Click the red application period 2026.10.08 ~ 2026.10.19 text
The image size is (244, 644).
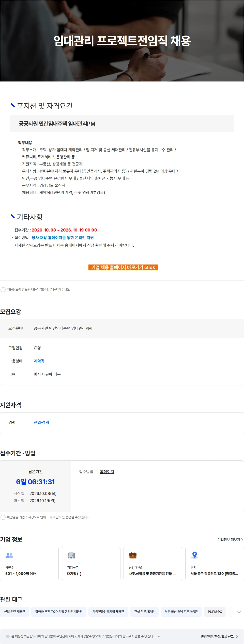(64, 230)
